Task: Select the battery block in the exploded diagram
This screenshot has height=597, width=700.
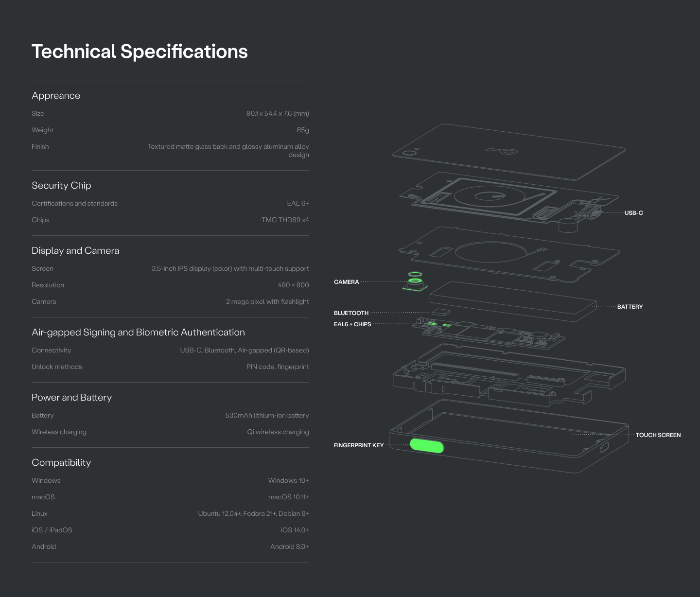Action: [x=513, y=301]
